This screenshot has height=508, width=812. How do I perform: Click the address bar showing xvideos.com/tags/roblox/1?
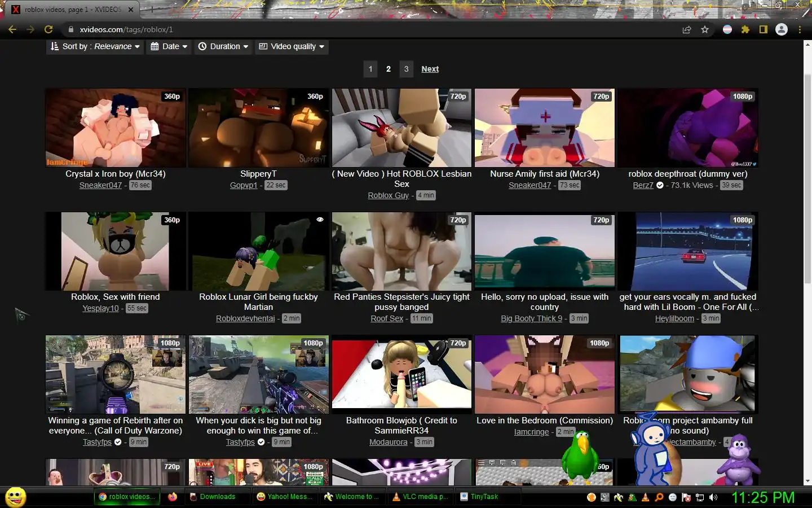372,29
